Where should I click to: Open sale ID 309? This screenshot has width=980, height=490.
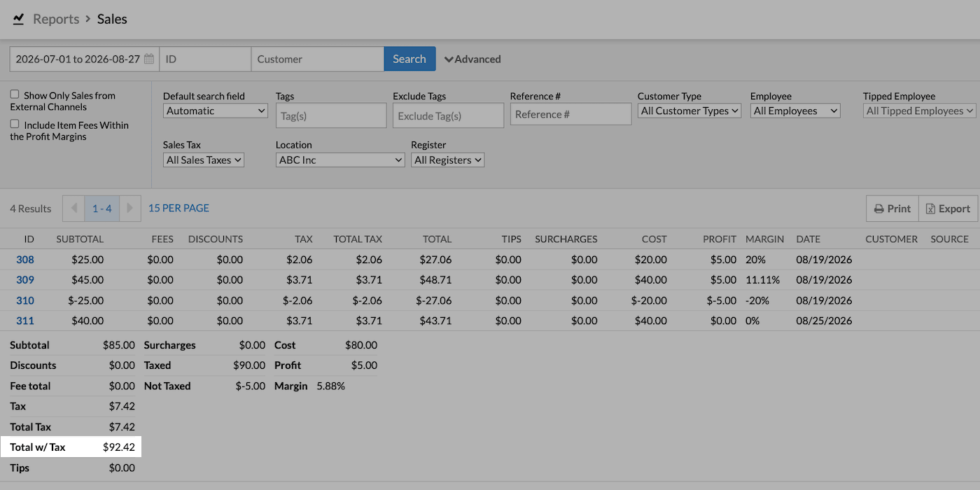click(25, 280)
